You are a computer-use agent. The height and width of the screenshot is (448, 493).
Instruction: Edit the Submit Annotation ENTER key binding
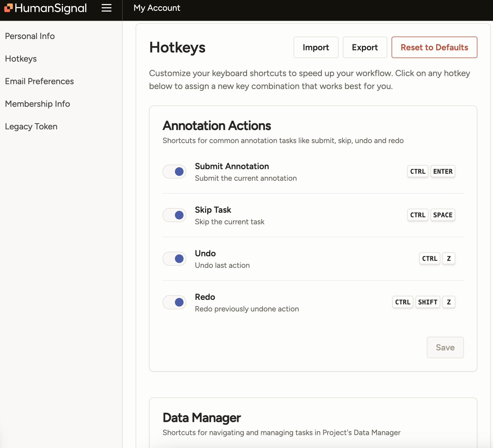click(443, 172)
